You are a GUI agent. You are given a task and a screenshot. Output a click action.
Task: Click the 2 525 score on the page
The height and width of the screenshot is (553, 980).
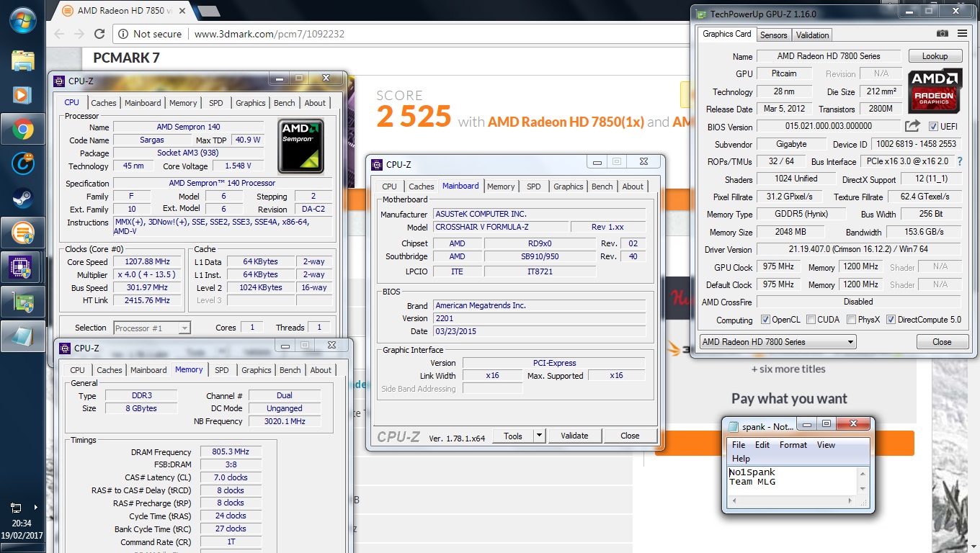(414, 117)
